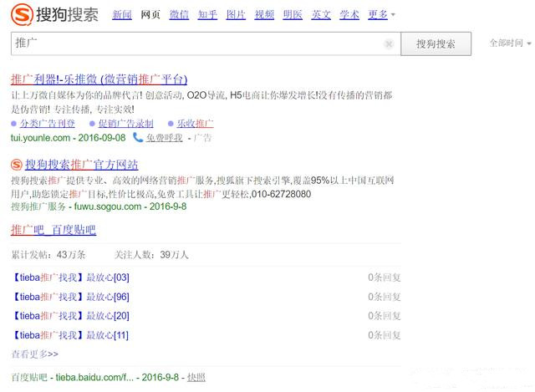Click 0条回复 beside the 最放心[03] post
This screenshot has height=392, width=535.
[x=385, y=277]
